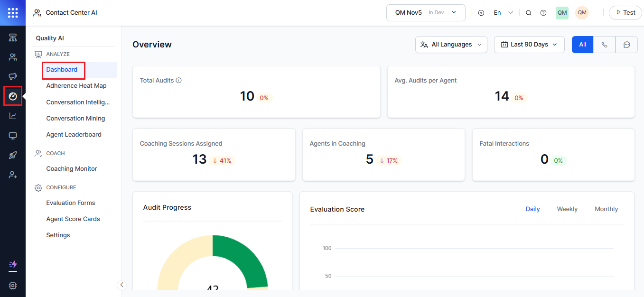Click the circular record icon in header

[x=481, y=13]
